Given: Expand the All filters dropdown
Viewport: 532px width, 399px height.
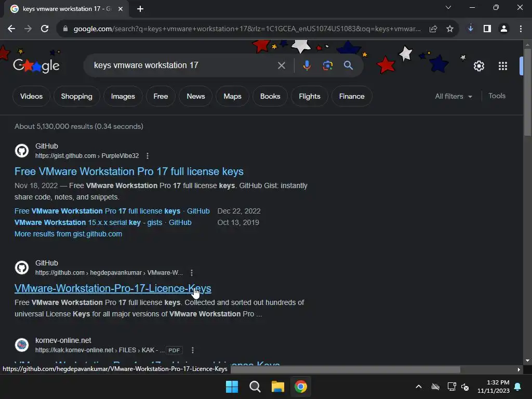Looking at the screenshot, I should click(454, 96).
